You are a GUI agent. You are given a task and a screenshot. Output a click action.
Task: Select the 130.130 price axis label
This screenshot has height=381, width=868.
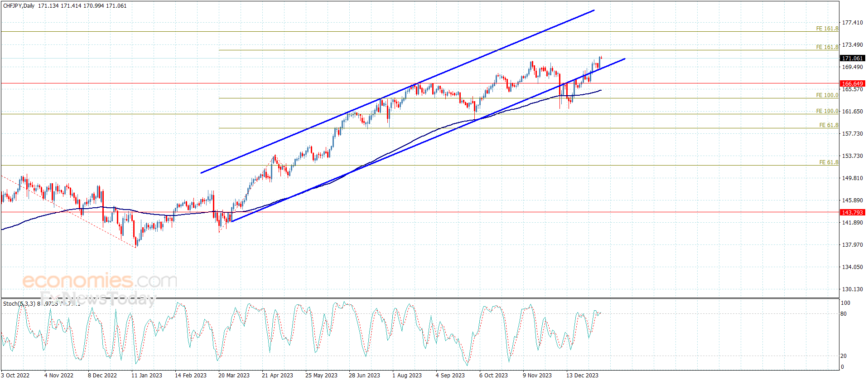tap(852, 289)
